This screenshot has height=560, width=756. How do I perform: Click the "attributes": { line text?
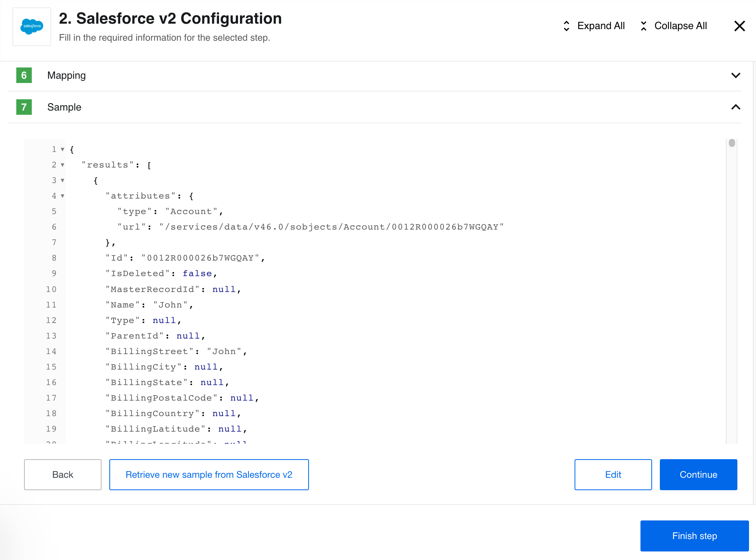(150, 196)
